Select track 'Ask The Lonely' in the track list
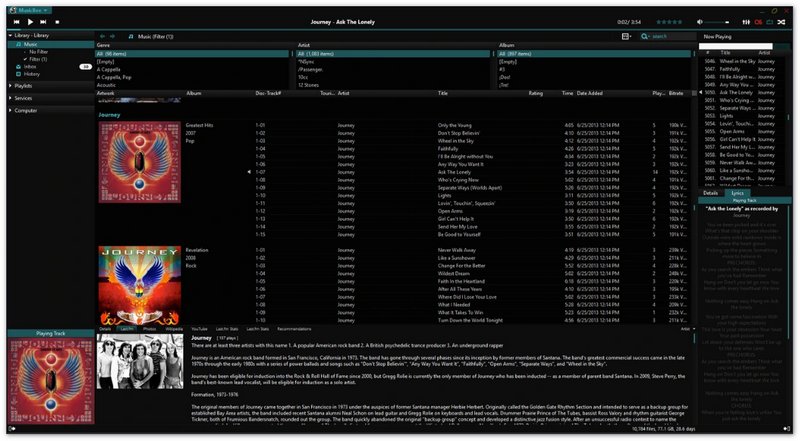Viewport: 800px width, 441px height. pos(454,172)
